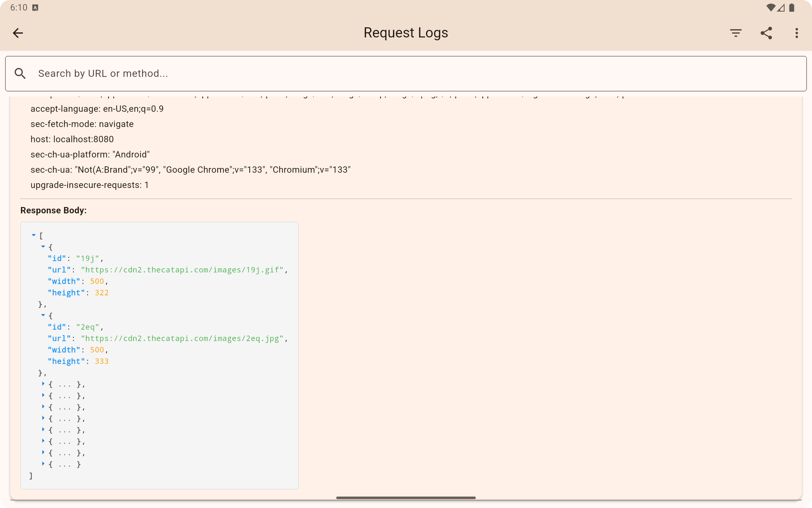Go back using the arrow icon
This screenshot has width=812, height=508.
point(18,33)
